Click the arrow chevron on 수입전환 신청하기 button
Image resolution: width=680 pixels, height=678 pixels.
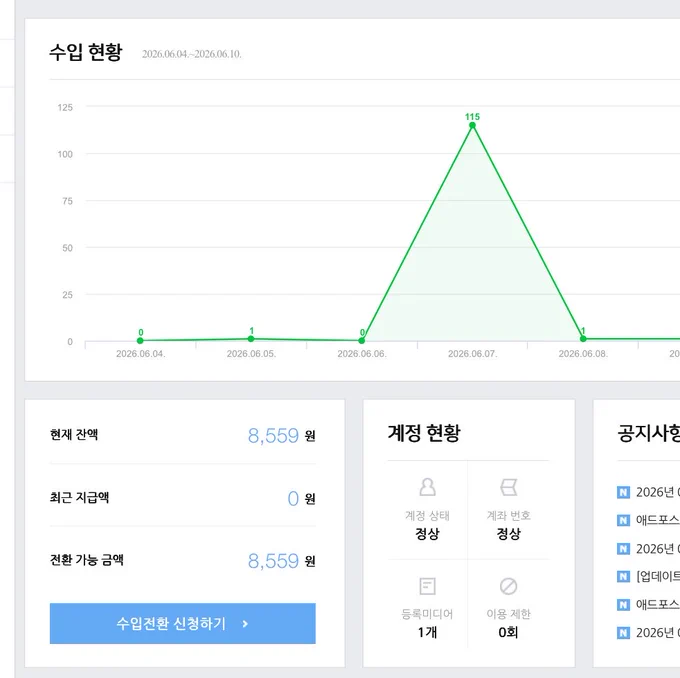coord(245,624)
